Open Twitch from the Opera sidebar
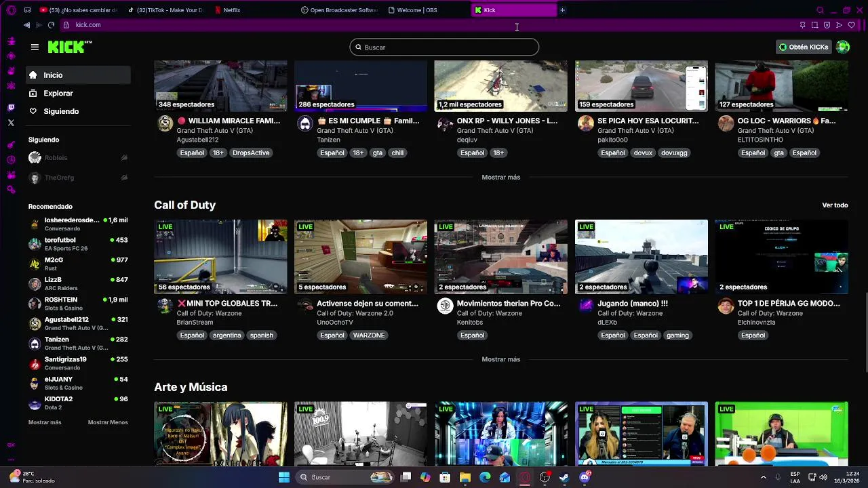Screen dimensions: 868x488 (x=11, y=108)
